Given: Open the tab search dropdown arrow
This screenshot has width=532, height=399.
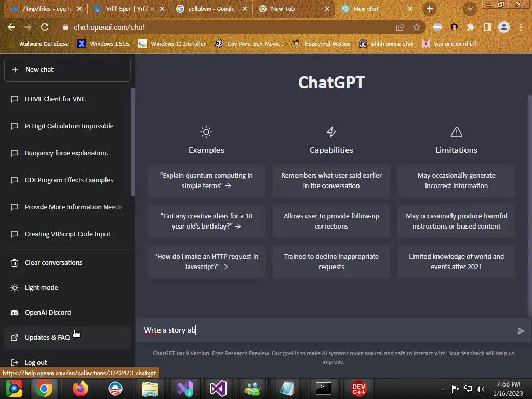Looking at the screenshot, I should pos(470,9).
